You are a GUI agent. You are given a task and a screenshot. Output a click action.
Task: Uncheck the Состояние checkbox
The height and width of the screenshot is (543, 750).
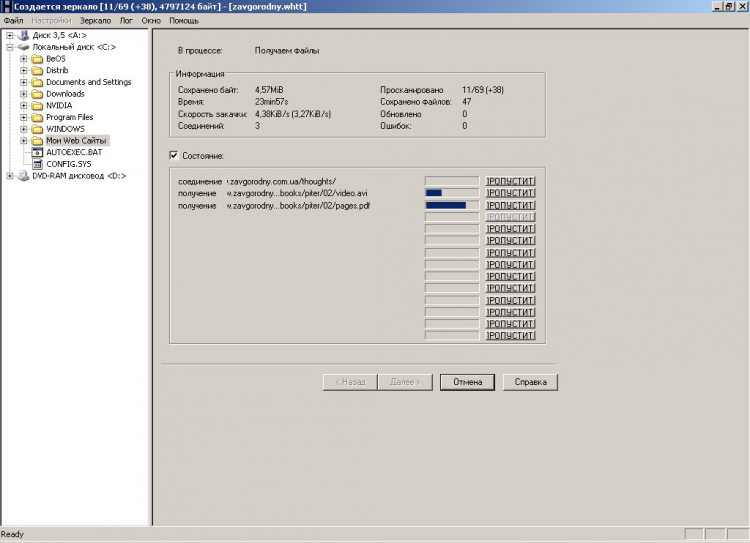(174, 155)
